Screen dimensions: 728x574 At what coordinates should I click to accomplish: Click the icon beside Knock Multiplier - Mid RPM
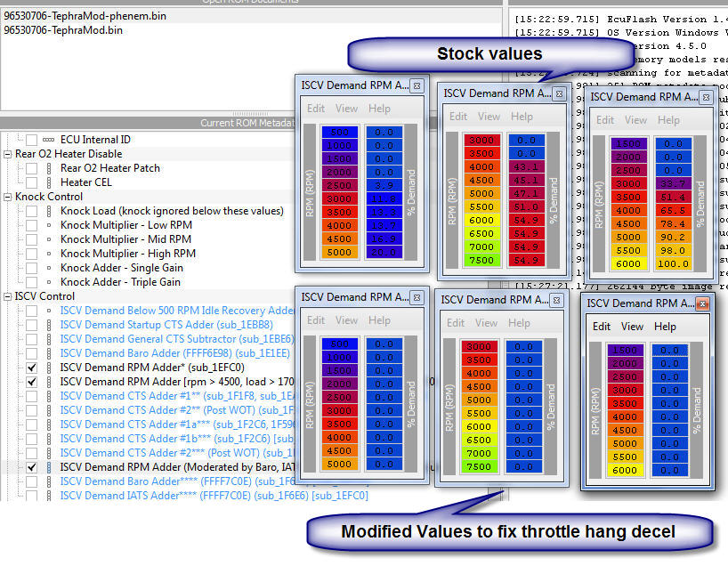[48, 239]
